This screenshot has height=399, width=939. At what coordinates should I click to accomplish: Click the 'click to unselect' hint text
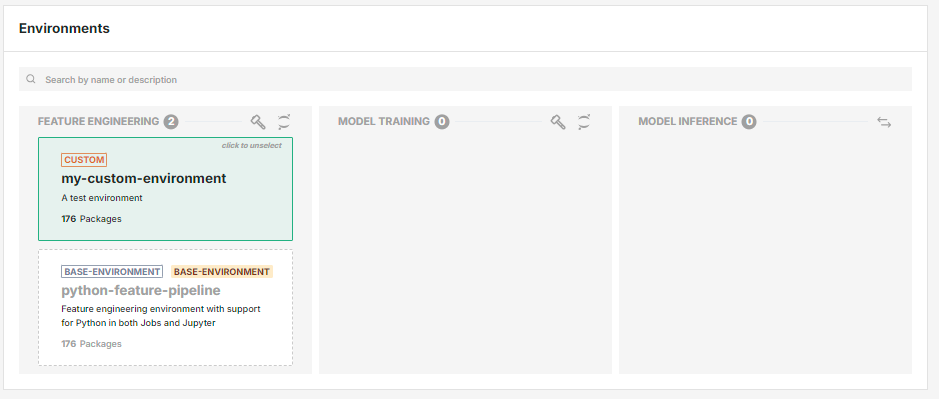[x=252, y=146]
